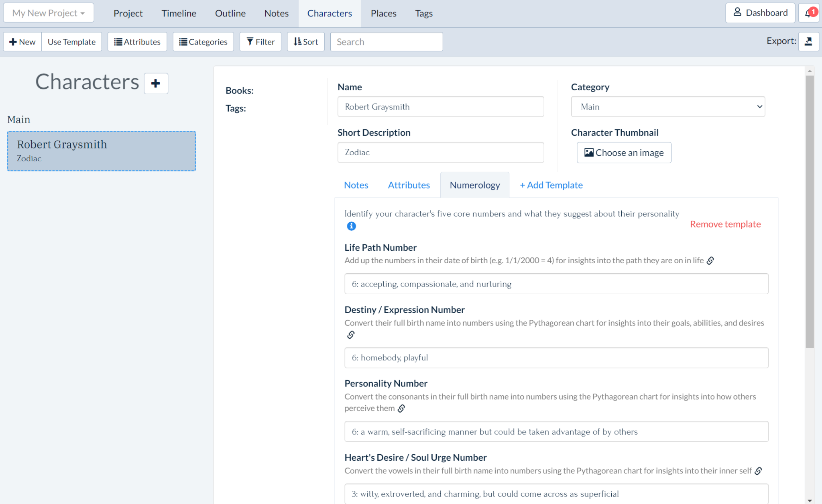The width and height of the screenshot is (822, 504).
Task: Click in the Search field
Action: tap(386, 42)
